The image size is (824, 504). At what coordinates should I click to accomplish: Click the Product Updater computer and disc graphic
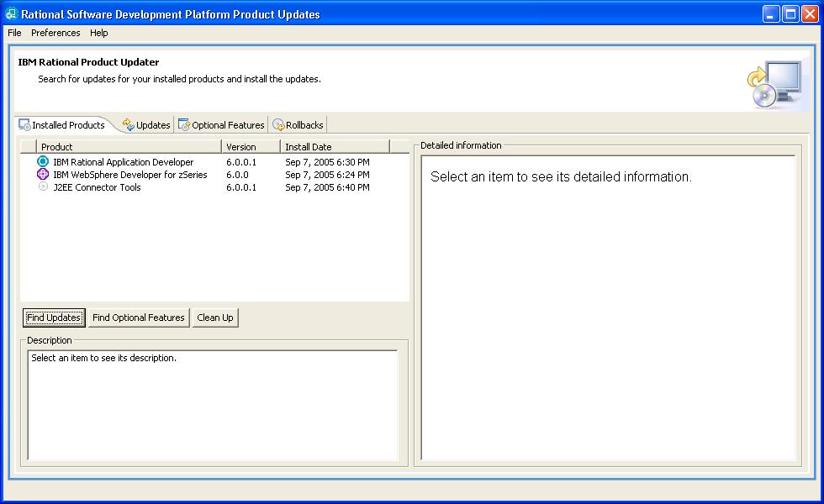(x=773, y=85)
